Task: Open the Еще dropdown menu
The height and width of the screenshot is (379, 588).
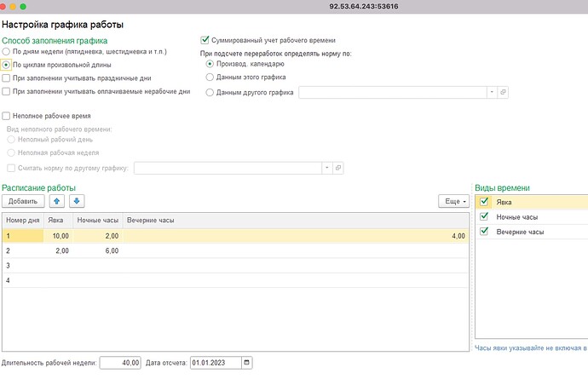Action: point(454,201)
